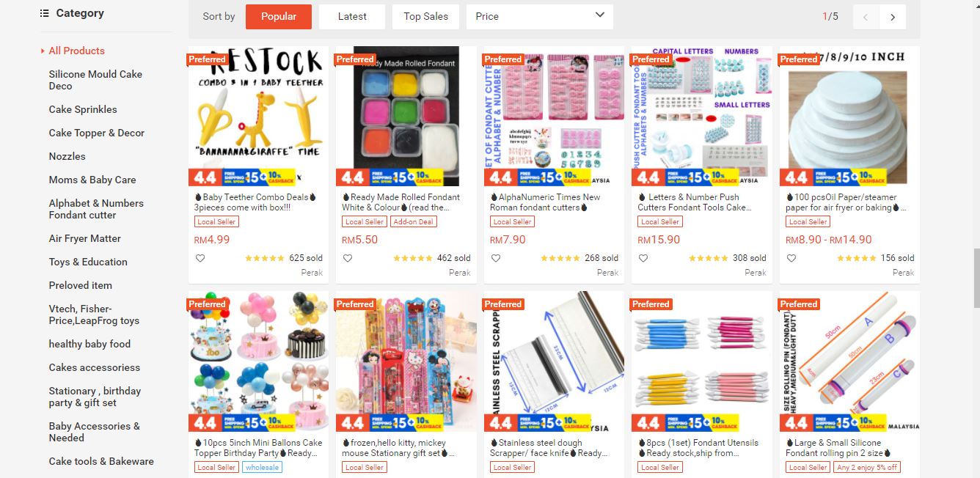Image resolution: width=980 pixels, height=478 pixels.
Task: Open Toys & Education category
Action: coord(88,262)
